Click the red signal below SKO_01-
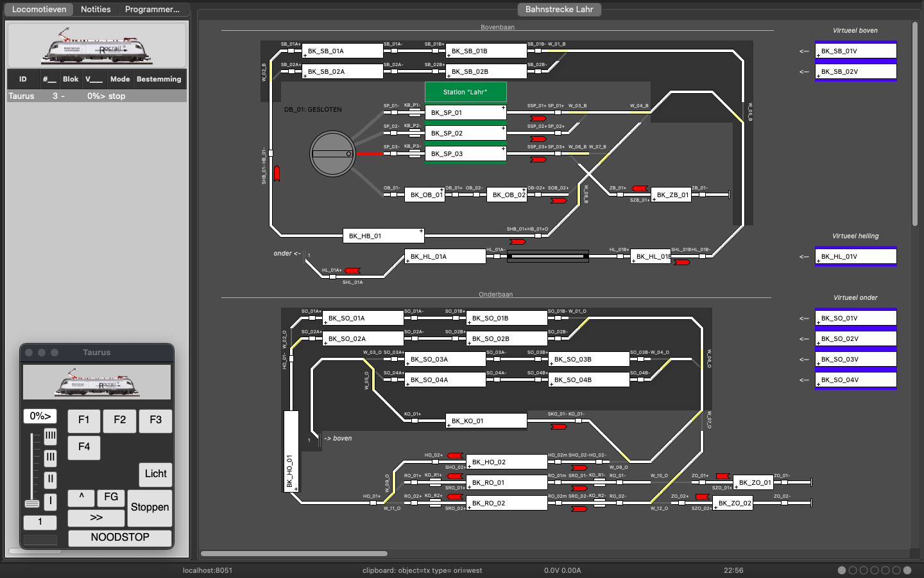 (x=559, y=426)
